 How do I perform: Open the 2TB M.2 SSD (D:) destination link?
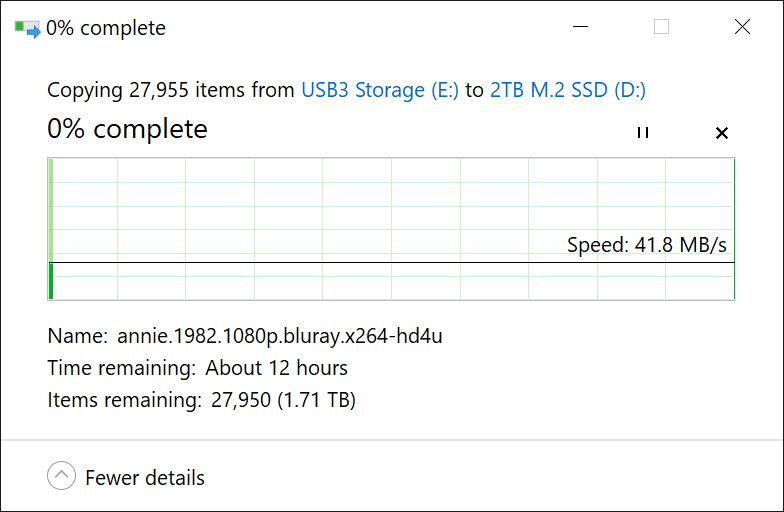pyautogui.click(x=568, y=90)
